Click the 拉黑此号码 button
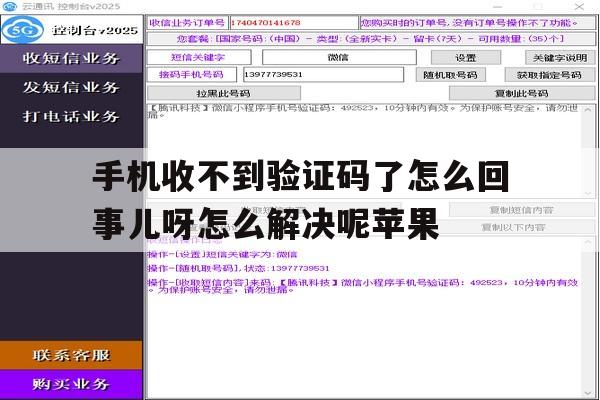This screenshot has width=600, height=400. coord(224,93)
